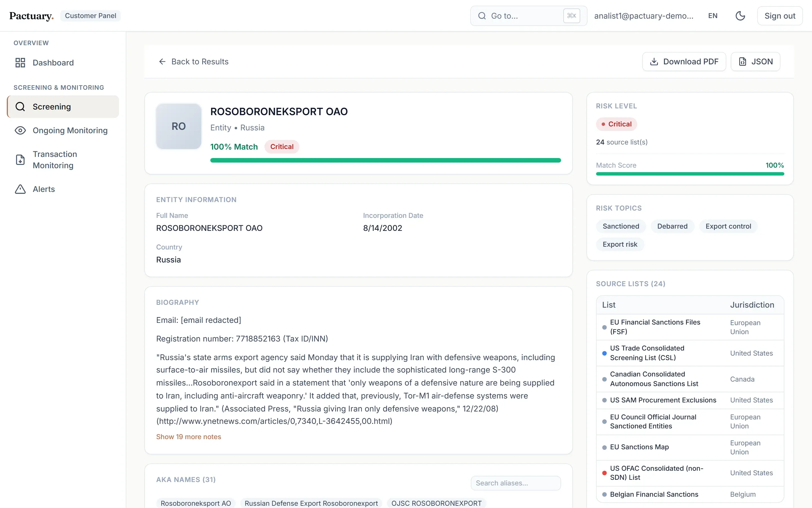The width and height of the screenshot is (812, 508).
Task: Click the Transaction Monitoring document icon
Action: [x=20, y=159]
